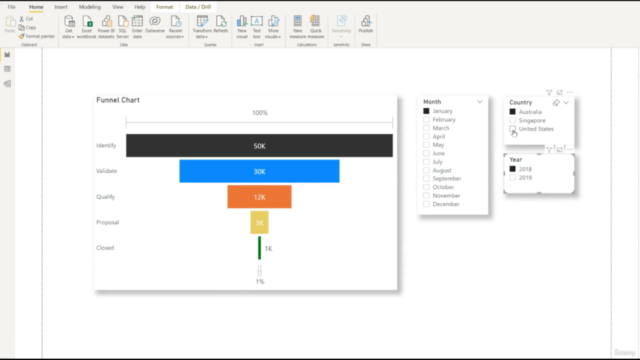The height and width of the screenshot is (360, 640).
Task: Select the green Closed 1K funnel bar
Action: pyautogui.click(x=259, y=248)
